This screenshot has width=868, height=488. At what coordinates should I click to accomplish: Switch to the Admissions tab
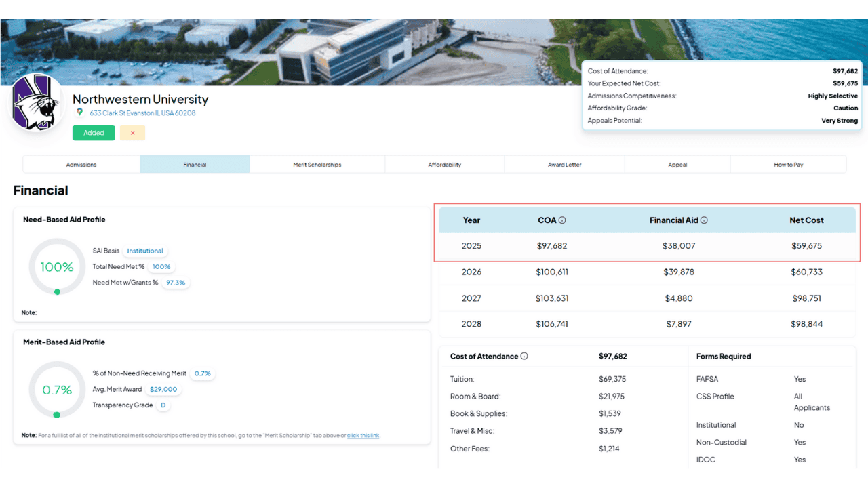click(x=81, y=164)
